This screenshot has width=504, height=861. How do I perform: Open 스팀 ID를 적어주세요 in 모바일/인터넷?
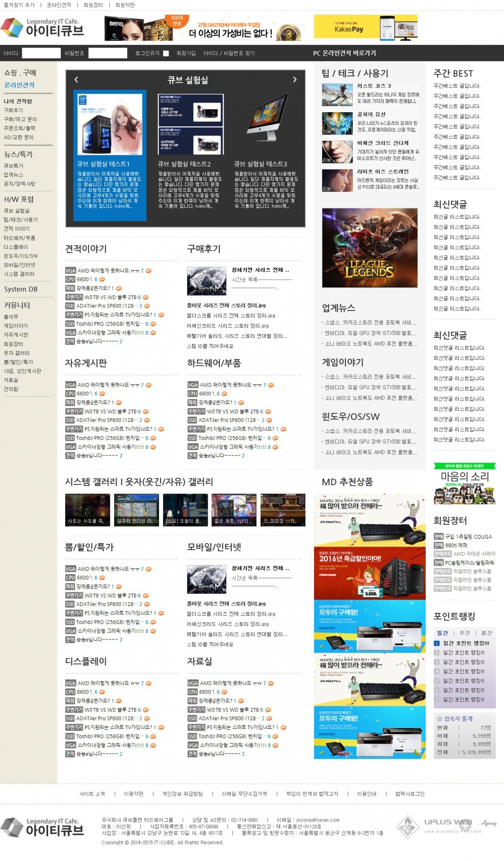coord(210,644)
